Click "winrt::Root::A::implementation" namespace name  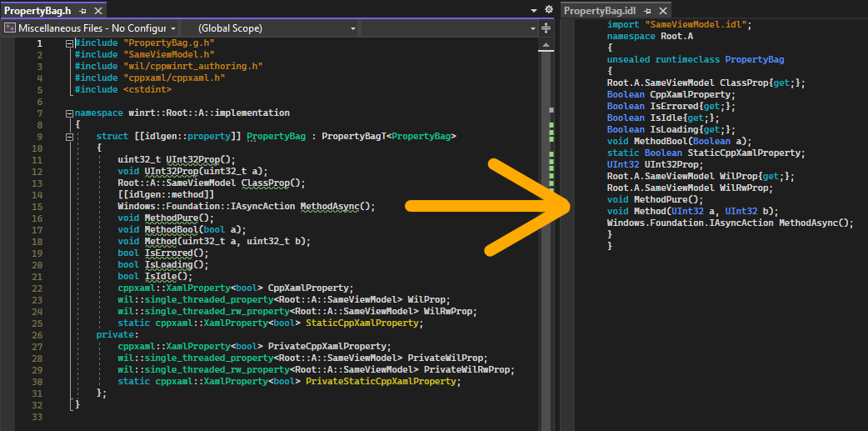point(209,113)
